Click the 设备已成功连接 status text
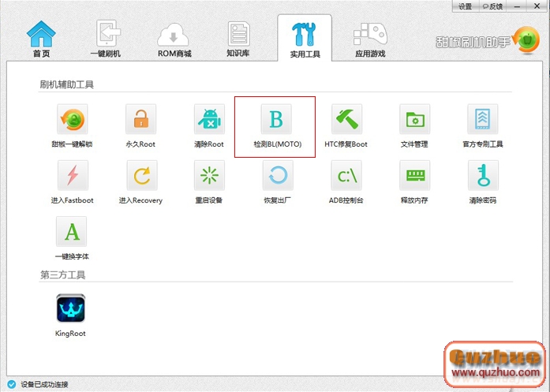The width and height of the screenshot is (550, 392). coord(44,385)
